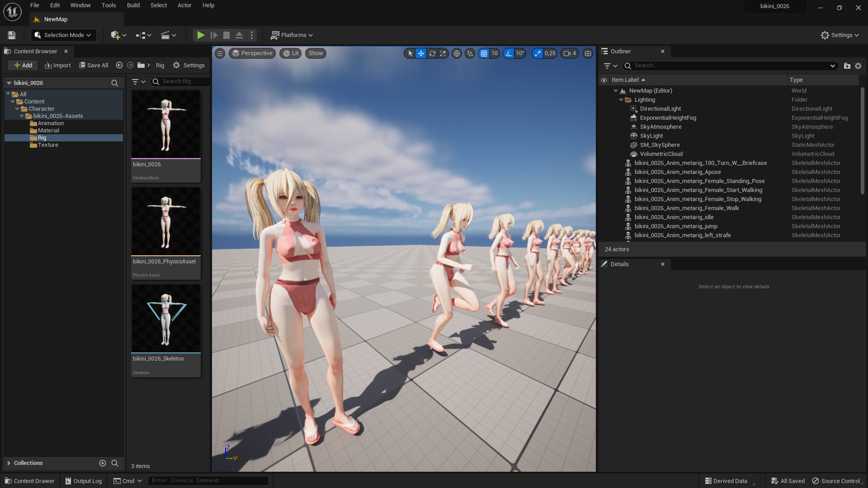
Task: Open the play options three-dot menu
Action: 252,35
